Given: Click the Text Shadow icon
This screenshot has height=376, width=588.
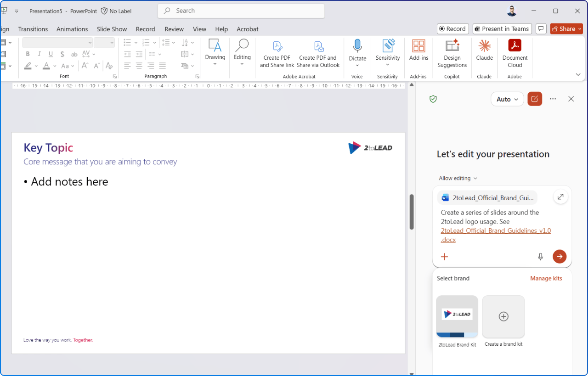Looking at the screenshot, I should coord(62,54).
